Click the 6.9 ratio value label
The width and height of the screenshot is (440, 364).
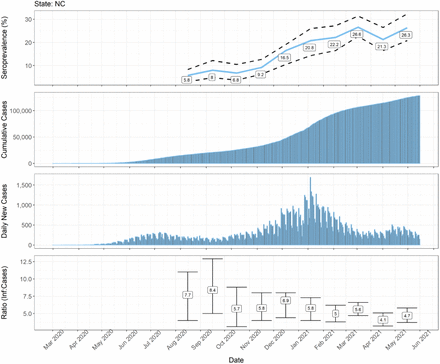pos(286,301)
